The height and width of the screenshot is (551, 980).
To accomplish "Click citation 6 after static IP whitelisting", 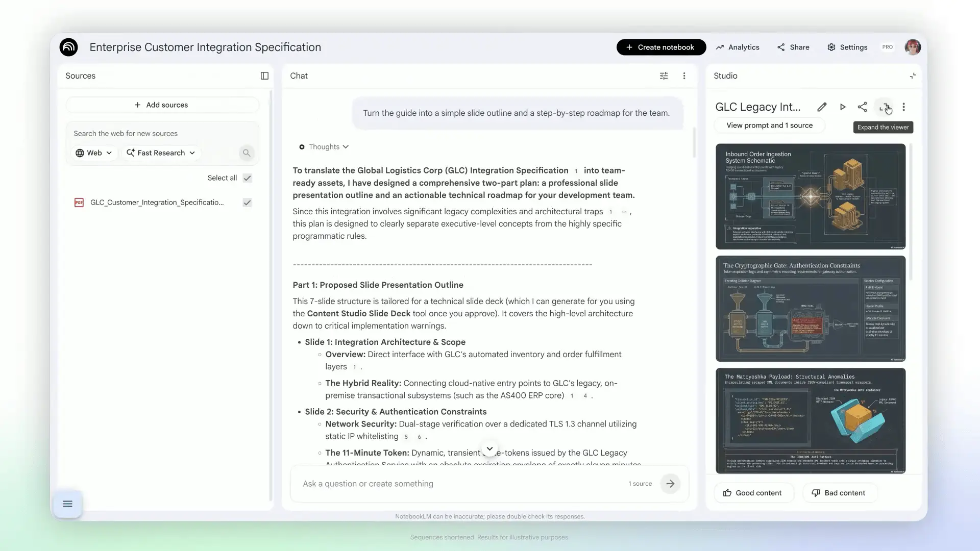I will tap(419, 437).
